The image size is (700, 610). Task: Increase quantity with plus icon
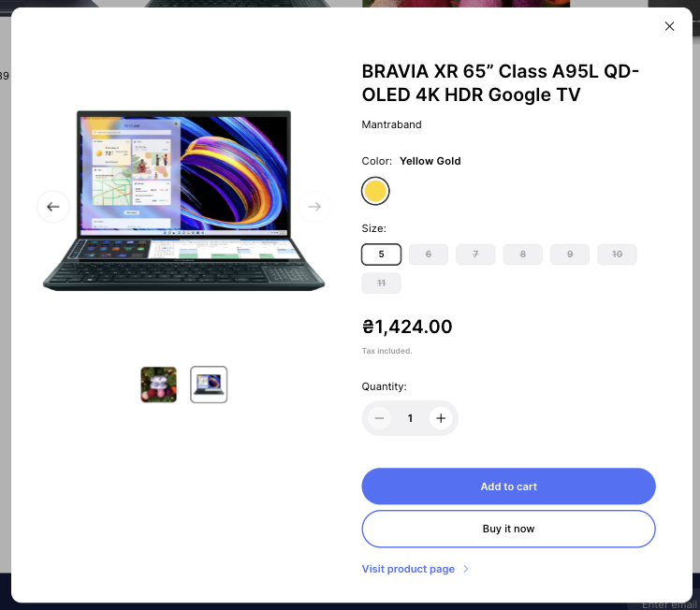click(x=441, y=418)
